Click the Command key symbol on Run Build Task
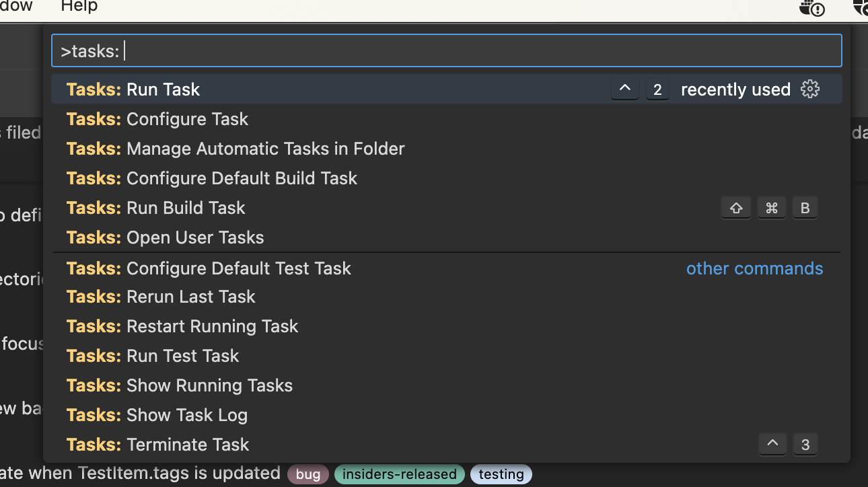The height and width of the screenshot is (487, 868). pyautogui.click(x=771, y=207)
